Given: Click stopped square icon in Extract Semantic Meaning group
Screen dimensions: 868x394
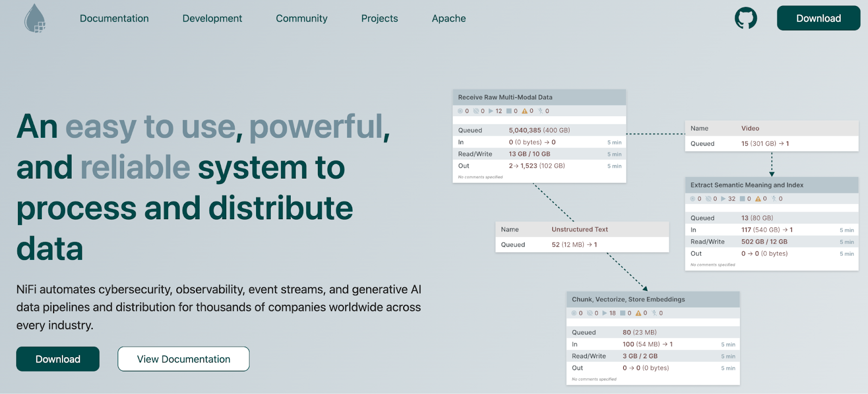Looking at the screenshot, I should coord(742,199).
